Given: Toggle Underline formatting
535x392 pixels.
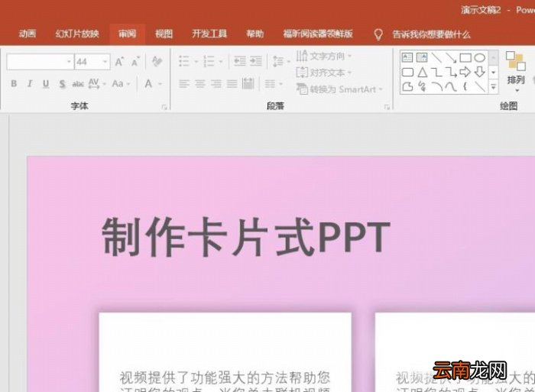Looking at the screenshot, I should coord(46,84).
